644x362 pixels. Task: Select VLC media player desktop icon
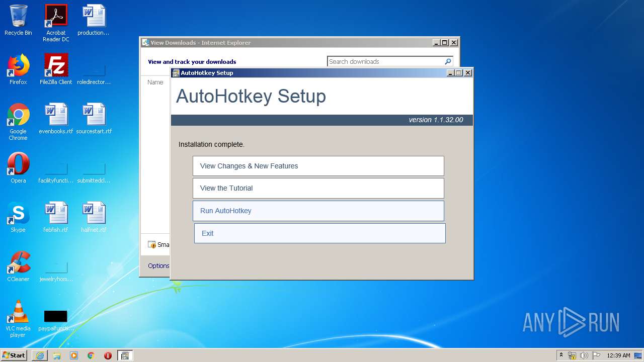[18, 319]
